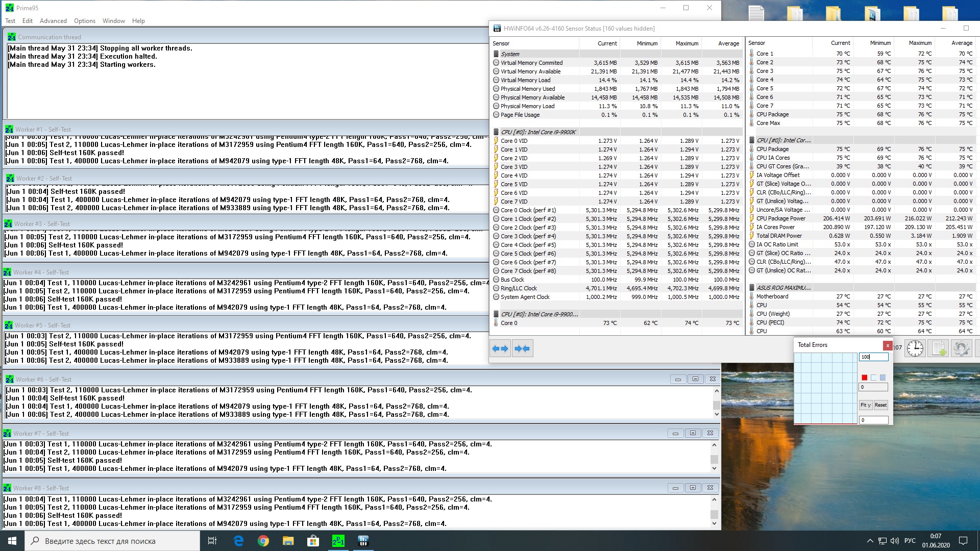The height and width of the screenshot is (551, 980).
Task: Click the graph maximum value field showing 100
Action: coord(873,357)
